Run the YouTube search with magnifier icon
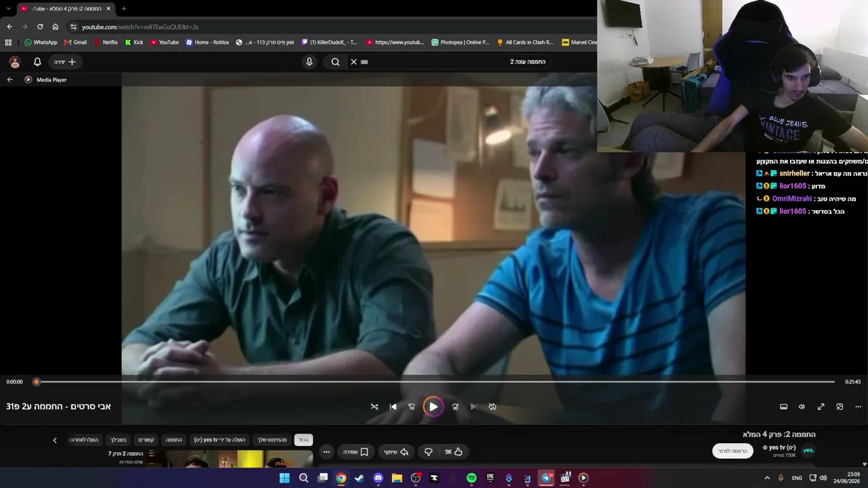This screenshot has height=488, width=868. click(335, 62)
